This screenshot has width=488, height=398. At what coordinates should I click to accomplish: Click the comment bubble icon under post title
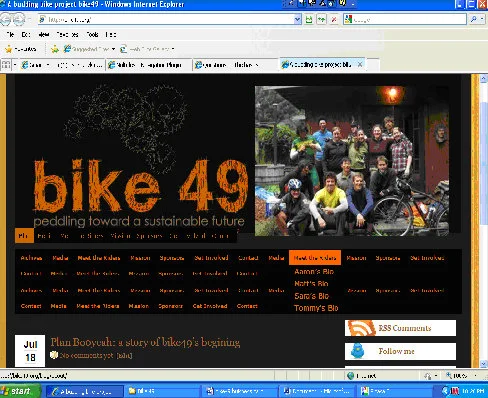[54, 355]
